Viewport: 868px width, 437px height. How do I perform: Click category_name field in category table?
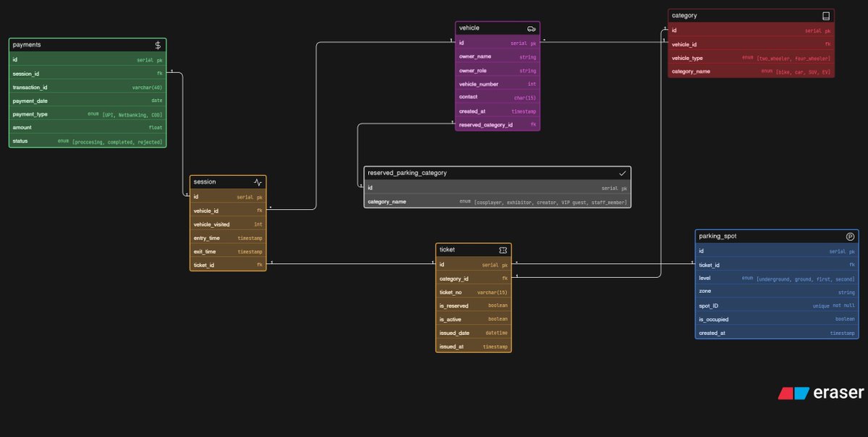pyautogui.click(x=752, y=71)
